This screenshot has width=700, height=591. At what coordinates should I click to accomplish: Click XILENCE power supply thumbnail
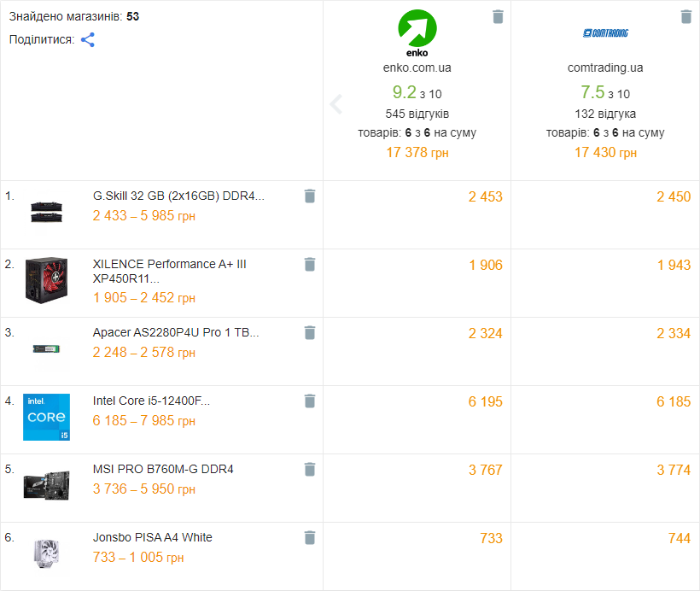click(46, 280)
